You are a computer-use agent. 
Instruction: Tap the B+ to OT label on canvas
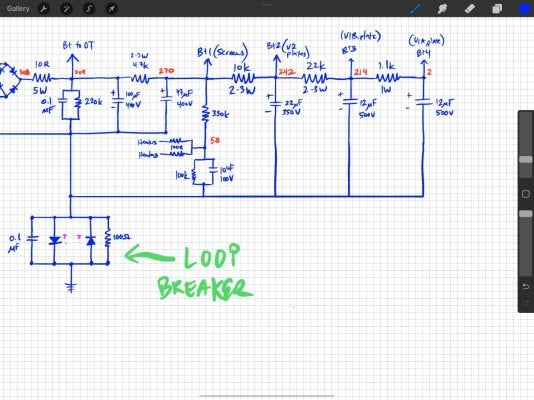(78, 45)
